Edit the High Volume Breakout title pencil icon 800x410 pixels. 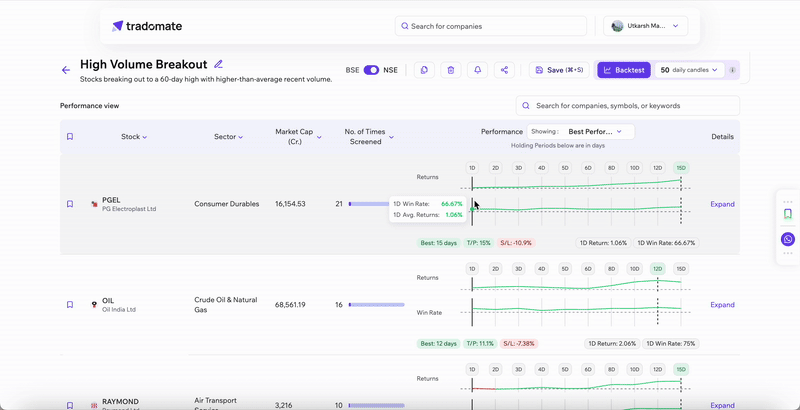pyautogui.click(x=218, y=64)
